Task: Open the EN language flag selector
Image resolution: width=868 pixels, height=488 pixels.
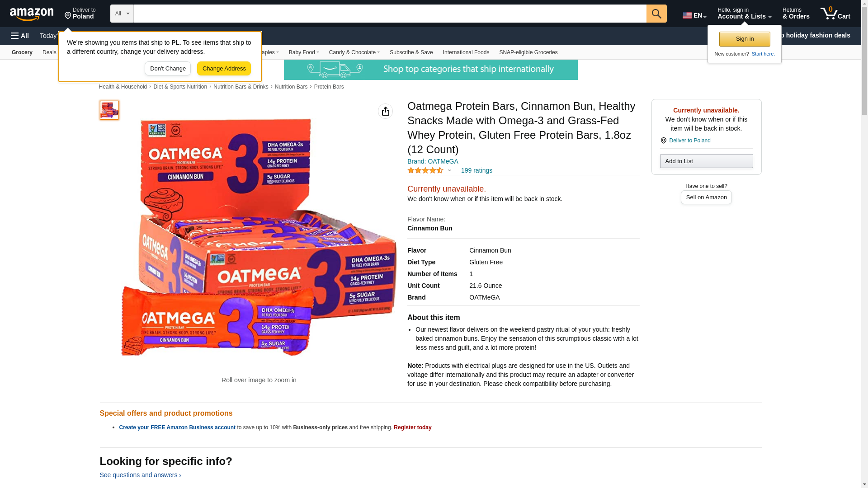Action: pyautogui.click(x=694, y=15)
